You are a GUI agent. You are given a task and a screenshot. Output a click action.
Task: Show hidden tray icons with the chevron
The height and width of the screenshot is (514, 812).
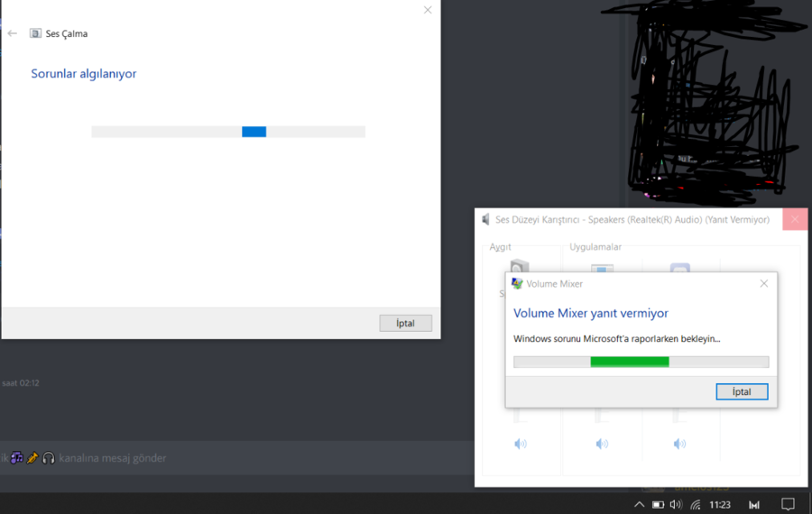pyautogui.click(x=639, y=504)
